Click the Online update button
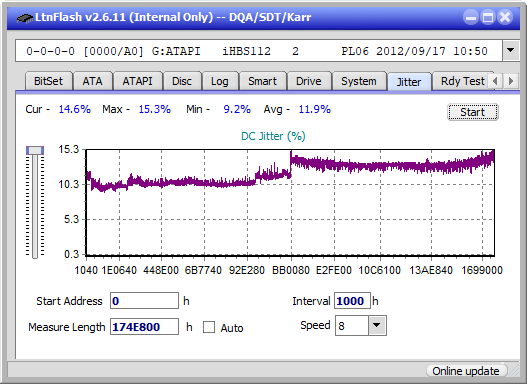Viewport: 527px width, 384px height. pos(466,371)
